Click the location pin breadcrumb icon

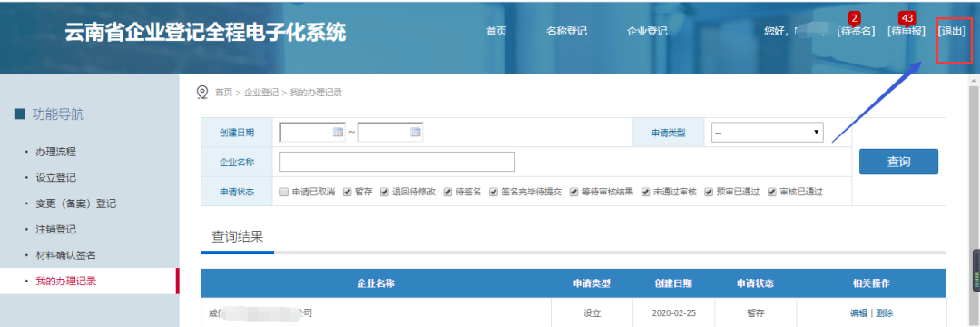click(x=201, y=93)
